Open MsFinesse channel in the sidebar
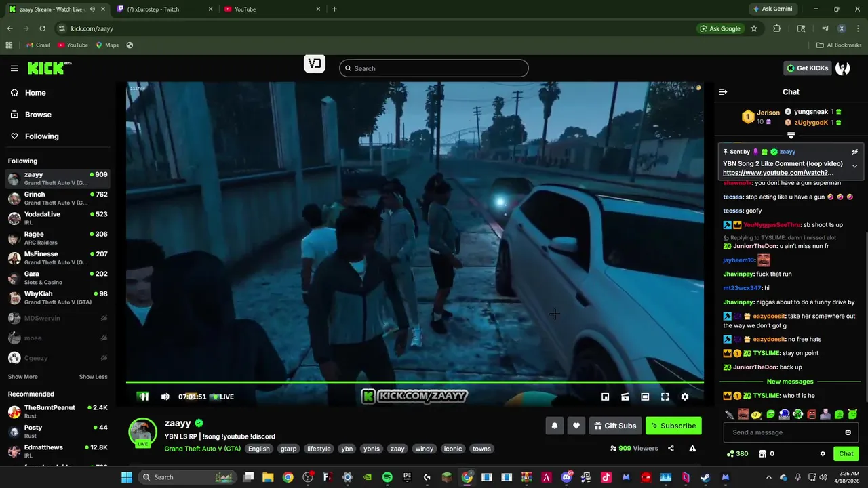This screenshot has height=488, width=868. tap(58, 258)
